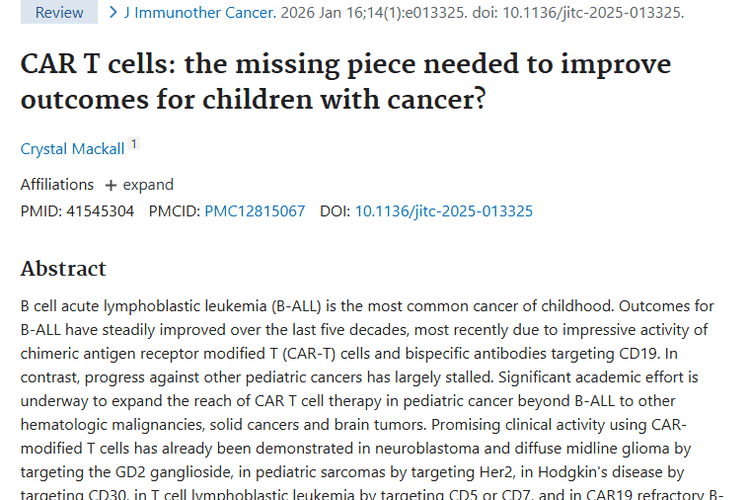Open the blue DOI link 10.1136/jitc-2025-013325
Viewport: 750px width, 500px height.
444,211
